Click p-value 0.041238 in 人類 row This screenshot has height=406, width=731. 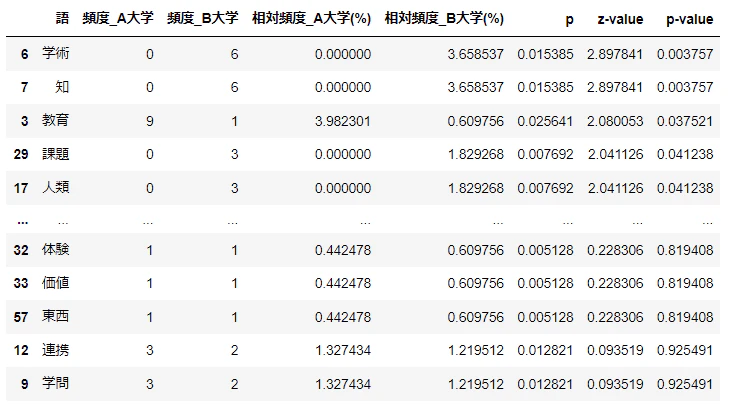(685, 188)
